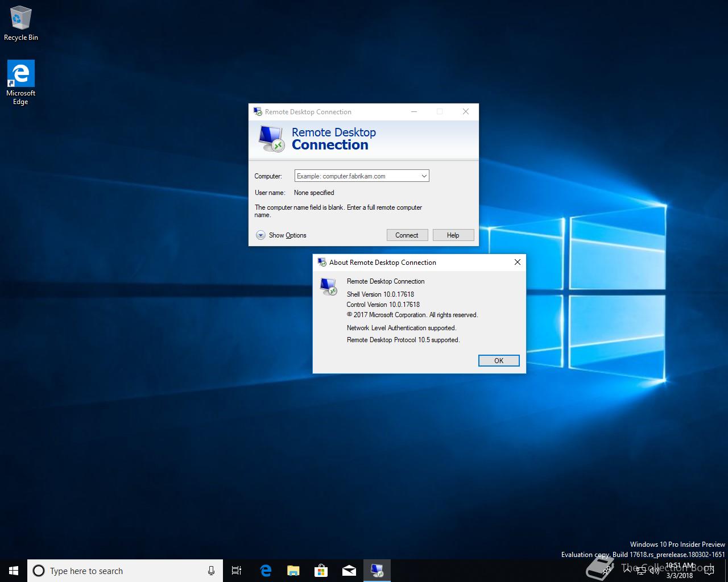Show hidden system tray icons

(x=628, y=571)
